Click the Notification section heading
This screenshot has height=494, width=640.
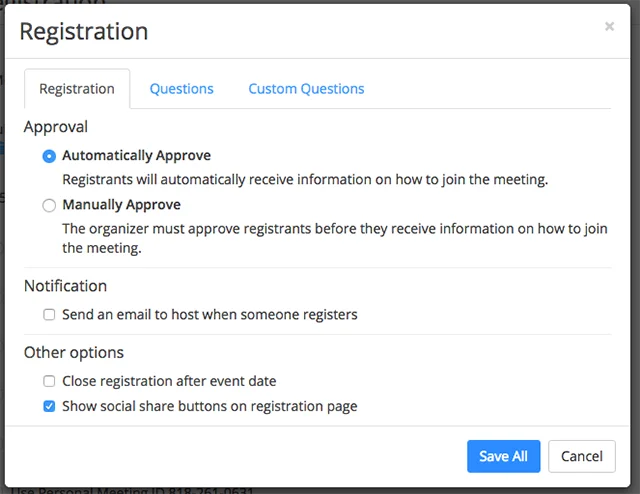tap(65, 286)
